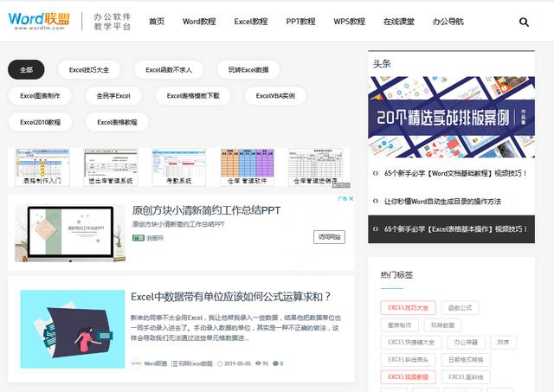Click the category list icon before 玩转Excel数据
Screen dimensions: 554x392
(x=174, y=363)
